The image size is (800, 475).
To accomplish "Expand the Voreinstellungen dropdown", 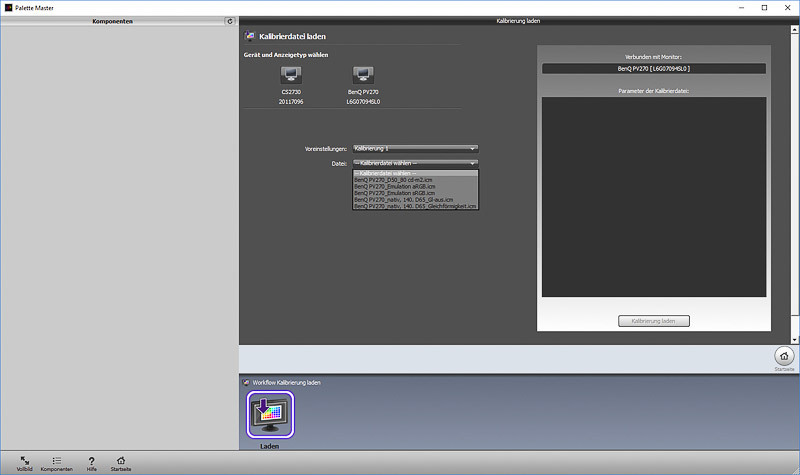I will (415, 148).
